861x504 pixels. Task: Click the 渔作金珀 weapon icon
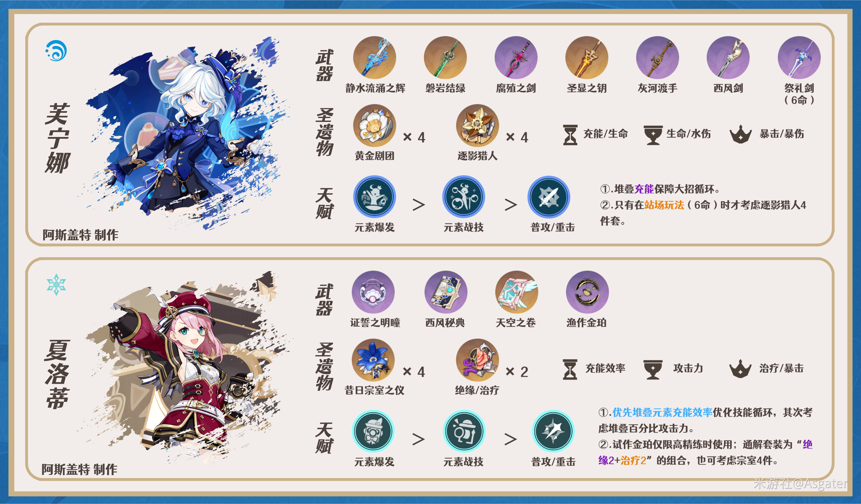coord(587,292)
